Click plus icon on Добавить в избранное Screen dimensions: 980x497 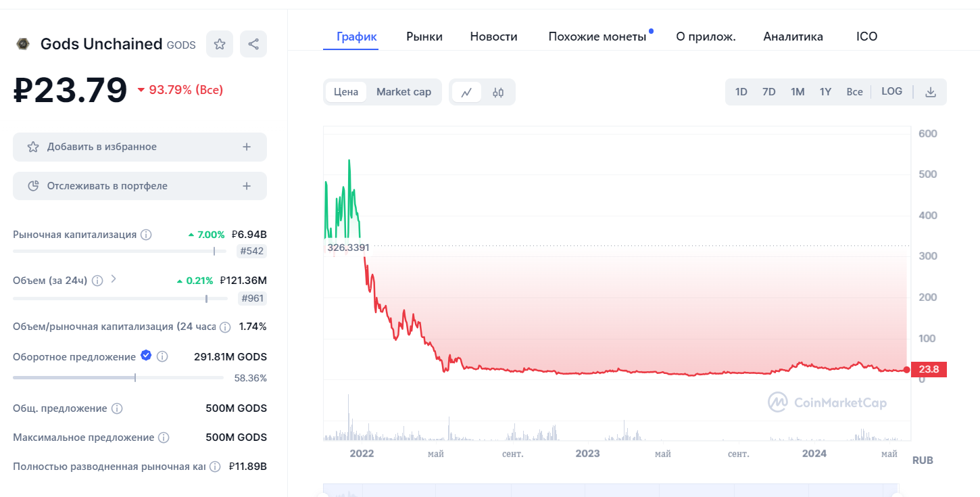[247, 147]
